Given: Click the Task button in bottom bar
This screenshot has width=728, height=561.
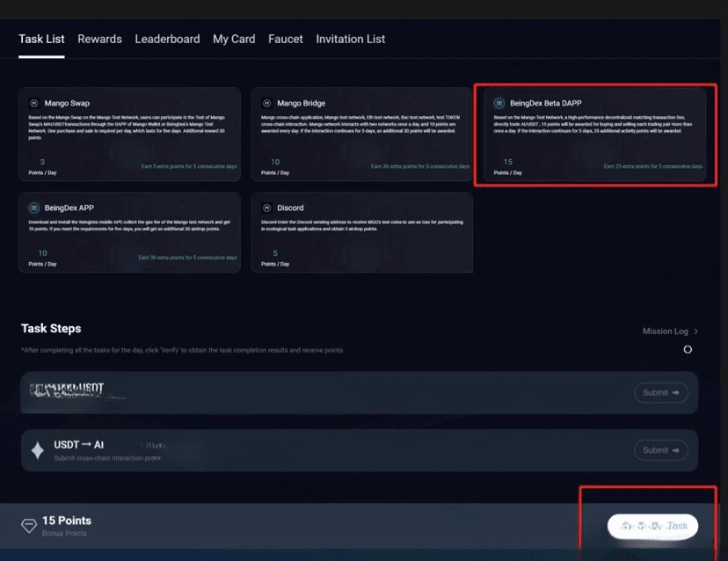Looking at the screenshot, I should tap(652, 526).
